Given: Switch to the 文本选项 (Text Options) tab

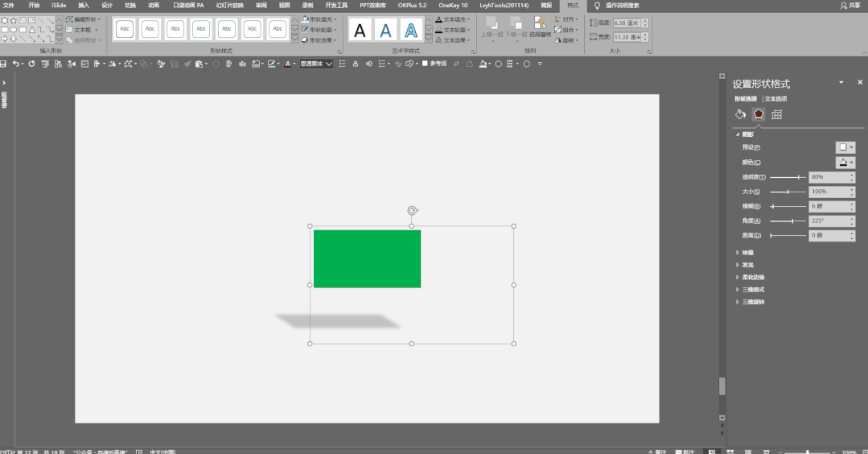Looking at the screenshot, I should [775, 98].
